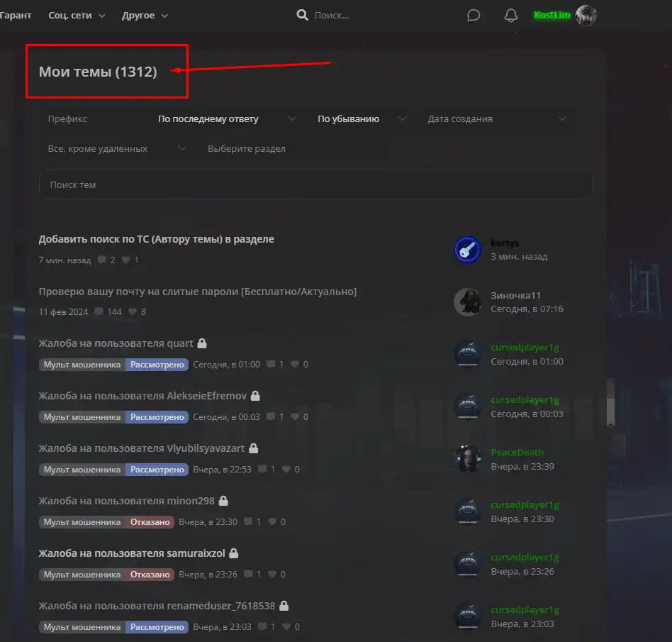Click Мульт мошенника prefix on Vlyubilsyavazart complaint
The image size is (672, 642).
(x=82, y=470)
